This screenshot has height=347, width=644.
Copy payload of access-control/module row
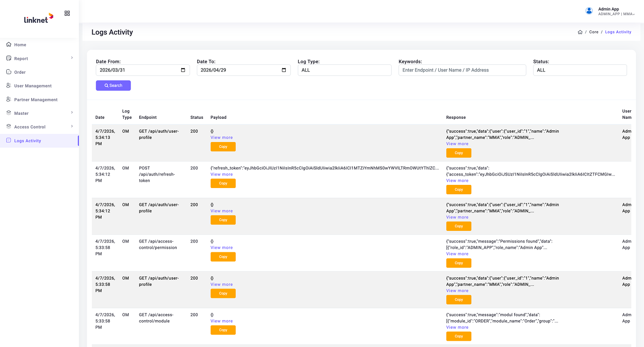[x=223, y=330]
